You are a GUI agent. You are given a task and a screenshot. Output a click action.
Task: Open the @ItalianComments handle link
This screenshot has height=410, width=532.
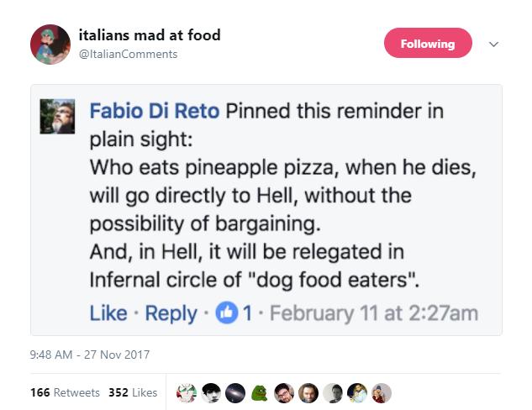point(129,55)
